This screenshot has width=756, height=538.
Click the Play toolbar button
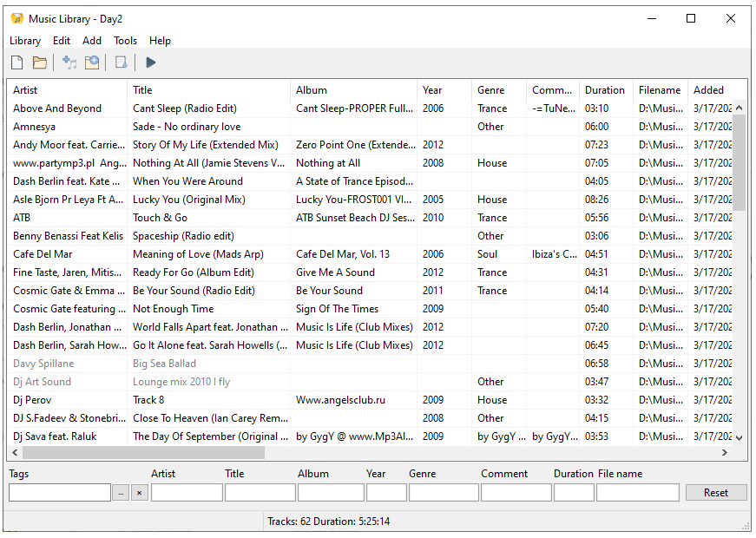coord(150,62)
